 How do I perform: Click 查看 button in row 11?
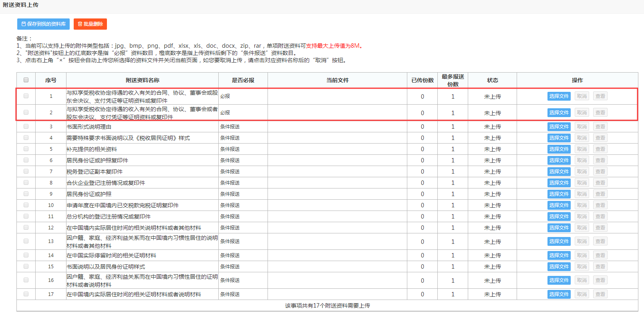point(600,217)
